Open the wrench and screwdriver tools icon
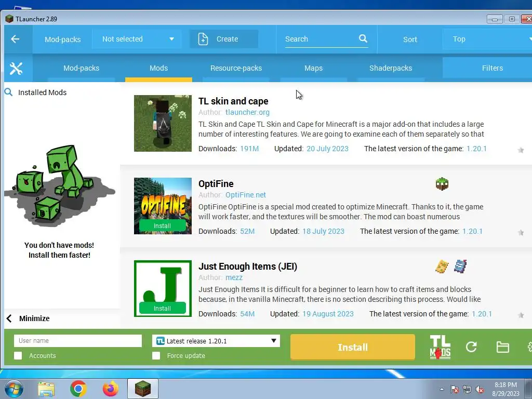532x399 pixels. [x=16, y=68]
